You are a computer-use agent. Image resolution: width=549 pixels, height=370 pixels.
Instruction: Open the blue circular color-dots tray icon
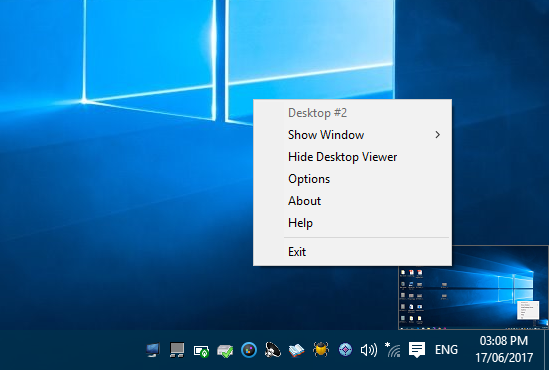point(249,350)
